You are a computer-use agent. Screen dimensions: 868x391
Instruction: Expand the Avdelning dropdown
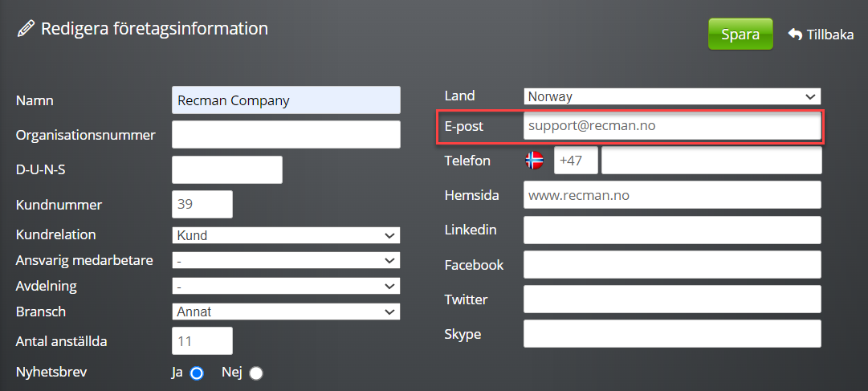[x=286, y=286]
